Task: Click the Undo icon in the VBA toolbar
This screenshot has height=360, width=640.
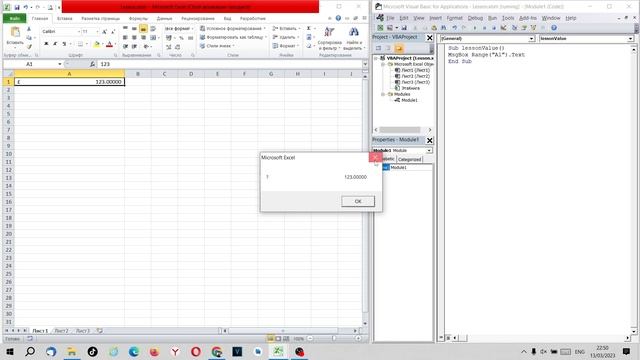Action: pos(454,28)
